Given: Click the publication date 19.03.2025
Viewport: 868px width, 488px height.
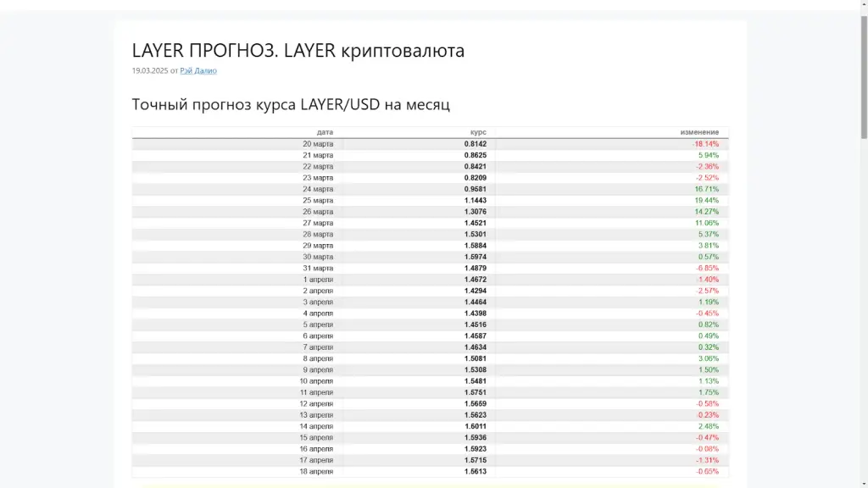Looking at the screenshot, I should tap(149, 71).
